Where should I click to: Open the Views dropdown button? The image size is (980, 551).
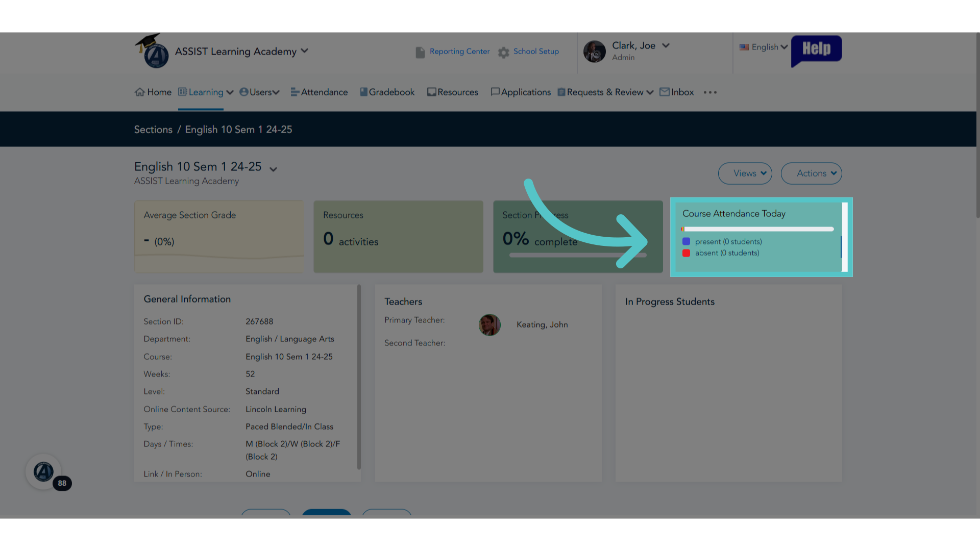coord(745,173)
